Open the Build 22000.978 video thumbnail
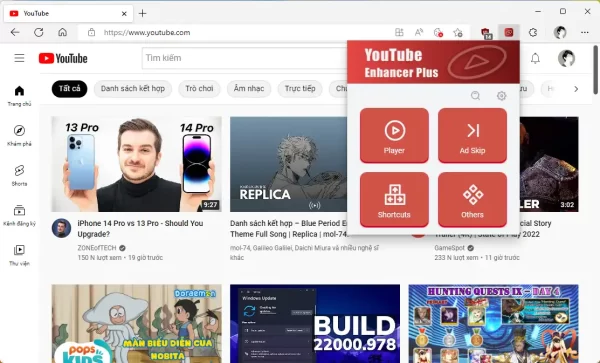This screenshot has width=600, height=363. [315, 324]
